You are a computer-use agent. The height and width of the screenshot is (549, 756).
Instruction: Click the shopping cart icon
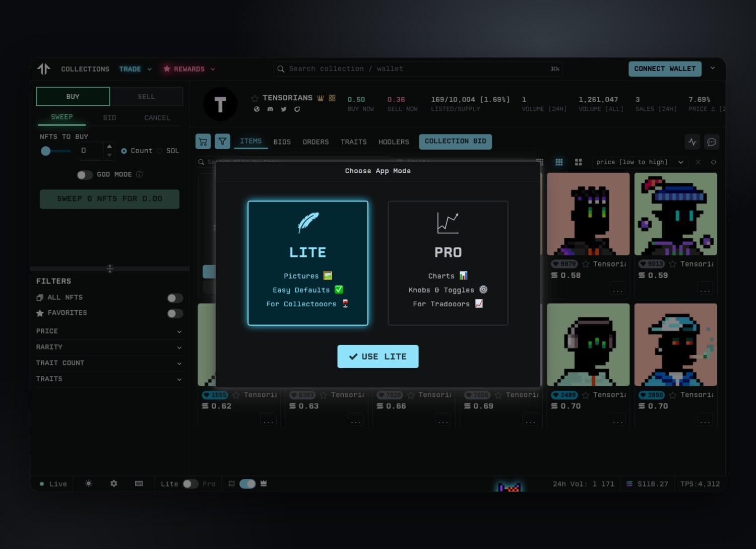(x=203, y=142)
